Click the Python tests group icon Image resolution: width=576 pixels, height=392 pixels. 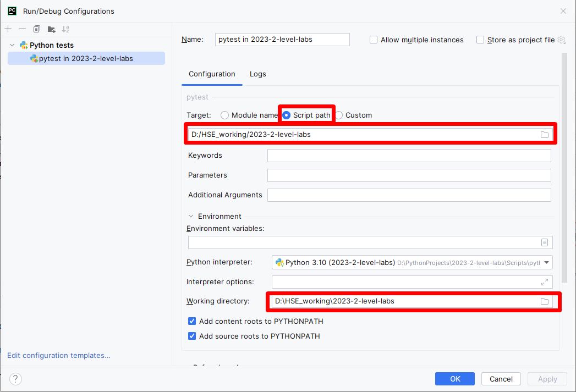click(24, 45)
